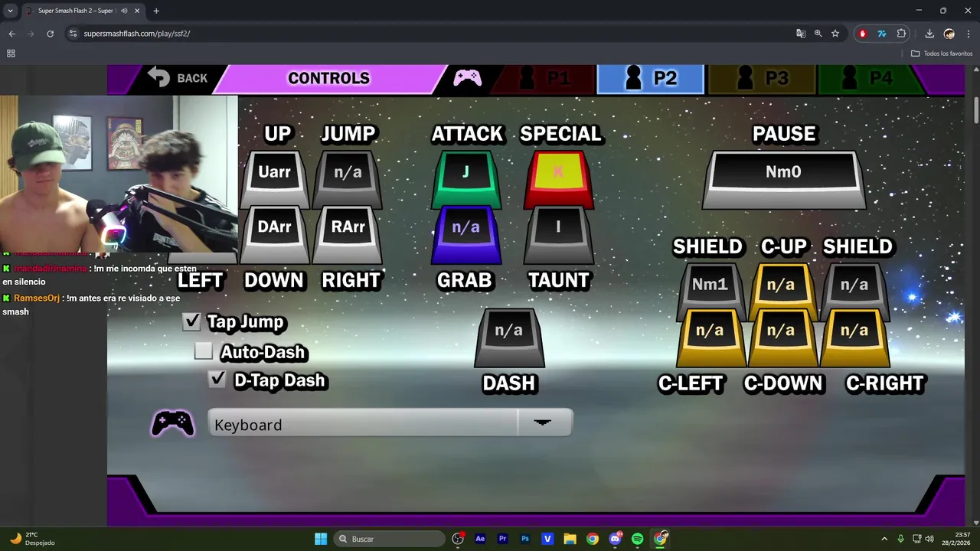This screenshot has height=551, width=980.
Task: Rebind the C-LEFT yellow key
Action: tap(710, 337)
